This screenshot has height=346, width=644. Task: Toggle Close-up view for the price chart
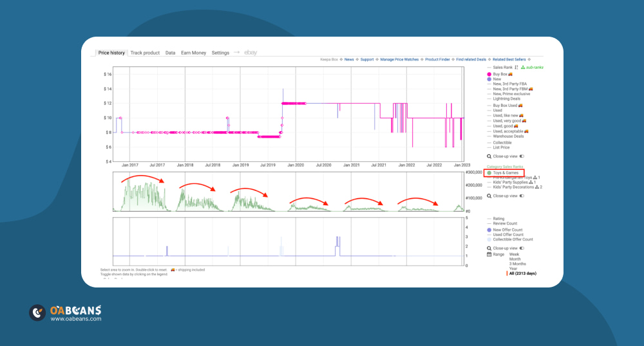[522, 156]
